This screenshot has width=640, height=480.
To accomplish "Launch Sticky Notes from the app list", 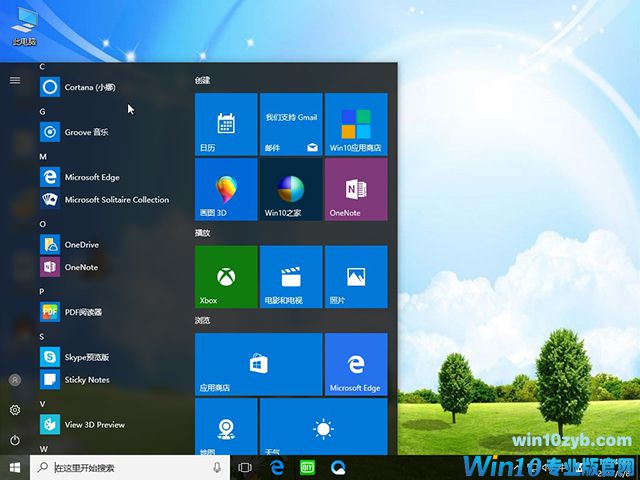I will (110, 380).
